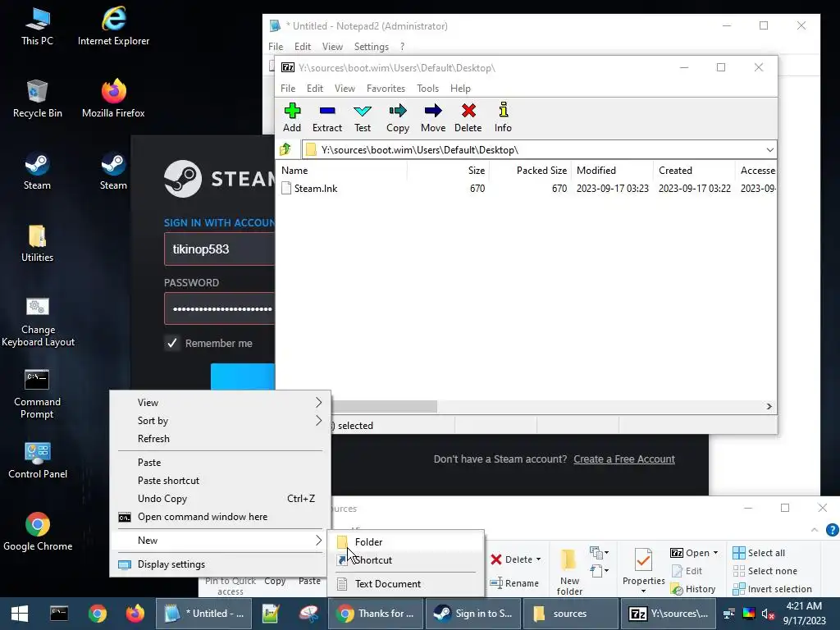The width and height of the screenshot is (840, 630).
Task: Select the Recycle Bin desktop icon
Action: coord(37,98)
